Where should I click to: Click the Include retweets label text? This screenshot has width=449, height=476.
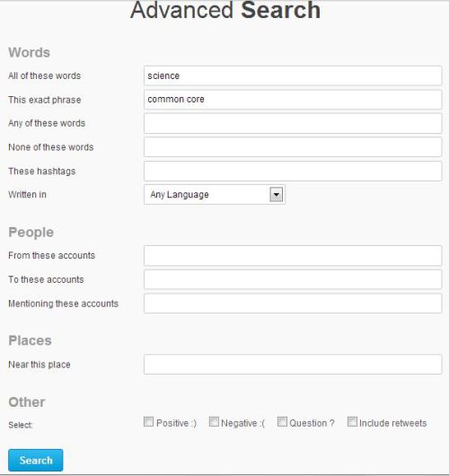[x=392, y=423]
